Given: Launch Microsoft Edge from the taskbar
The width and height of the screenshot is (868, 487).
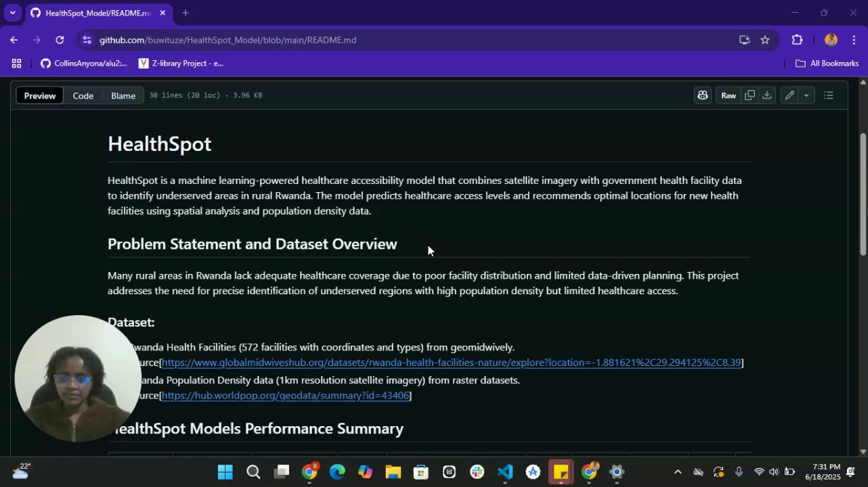Looking at the screenshot, I should tap(337, 472).
